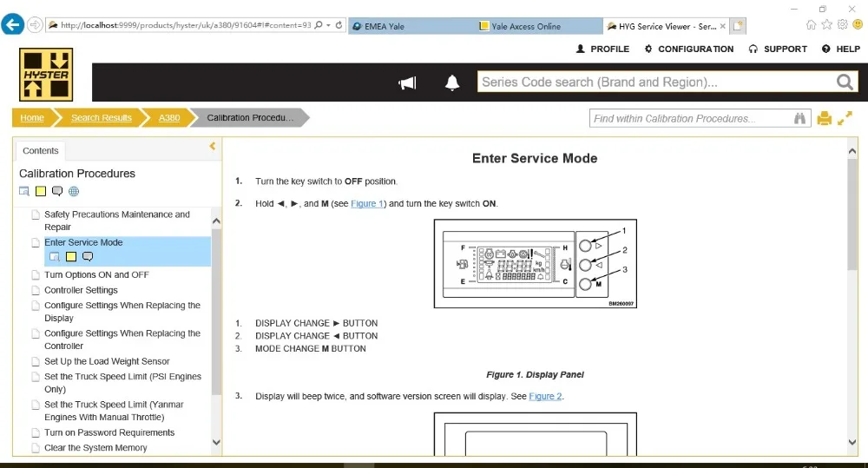Click comment icon under Enter Service Mode
The height and width of the screenshot is (468, 868).
[x=88, y=256]
